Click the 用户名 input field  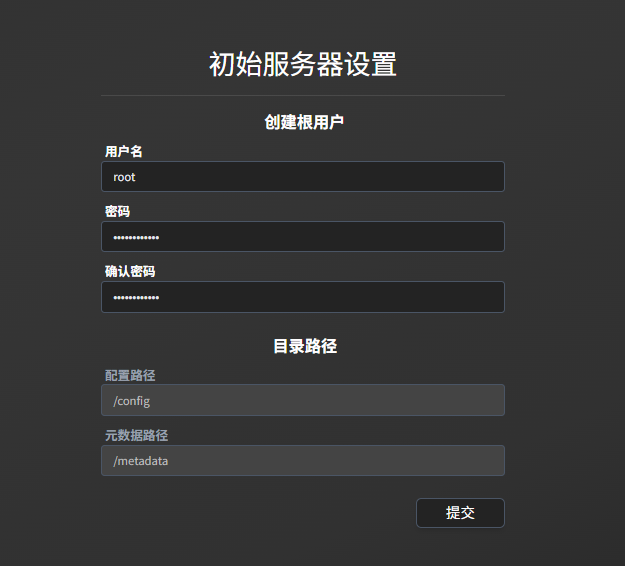(302, 177)
